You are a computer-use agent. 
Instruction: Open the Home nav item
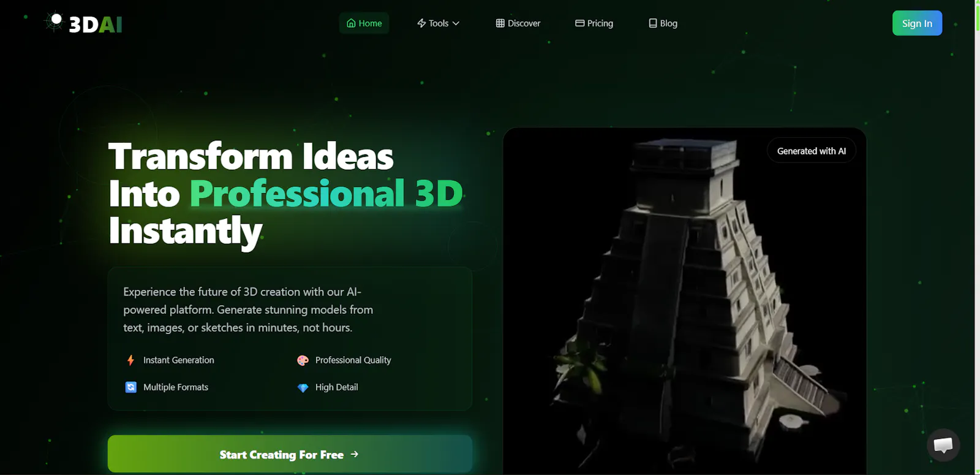tap(364, 23)
